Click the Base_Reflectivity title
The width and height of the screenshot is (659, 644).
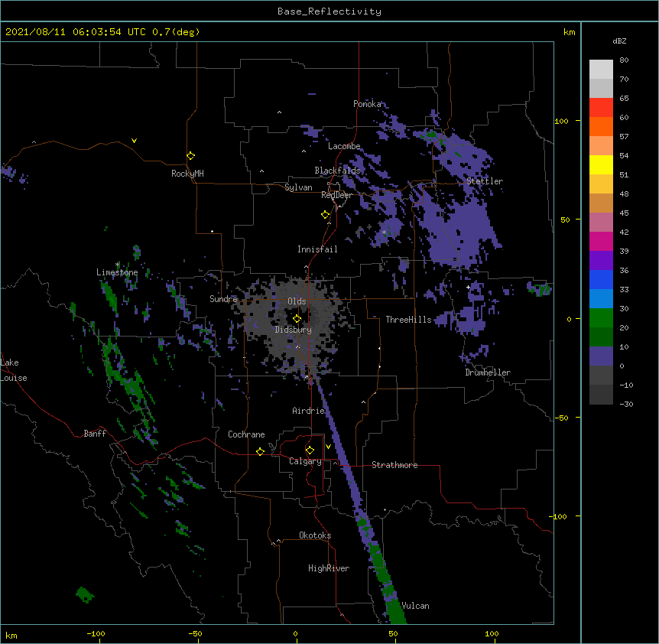tap(329, 11)
